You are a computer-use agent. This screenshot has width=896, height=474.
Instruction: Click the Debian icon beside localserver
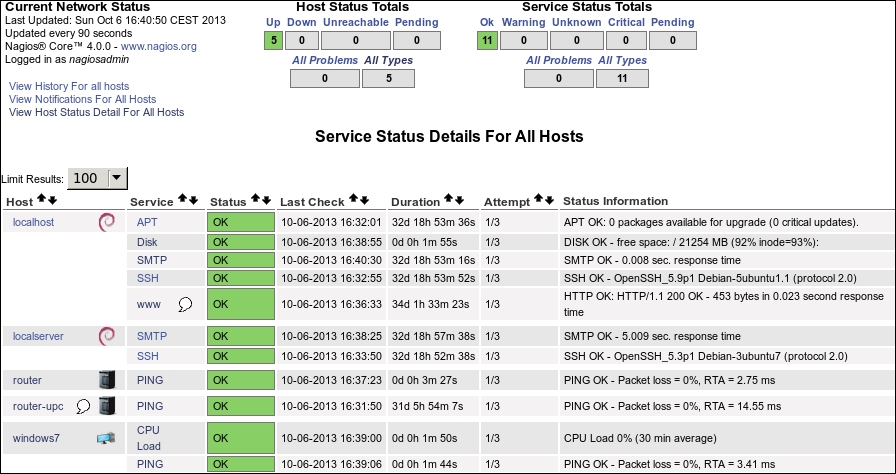tap(107, 336)
